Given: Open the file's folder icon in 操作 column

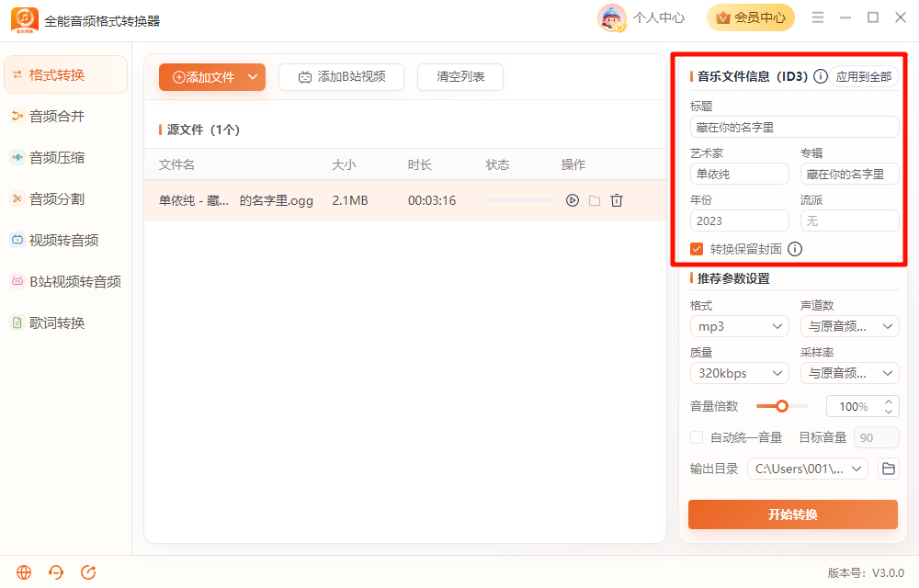Looking at the screenshot, I should 595,200.
